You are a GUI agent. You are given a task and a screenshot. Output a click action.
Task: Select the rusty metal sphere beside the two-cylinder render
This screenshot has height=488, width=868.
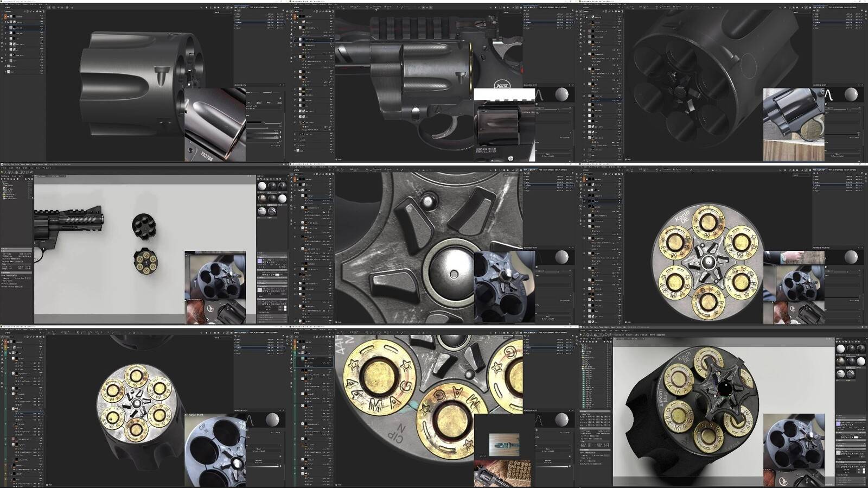262,199
